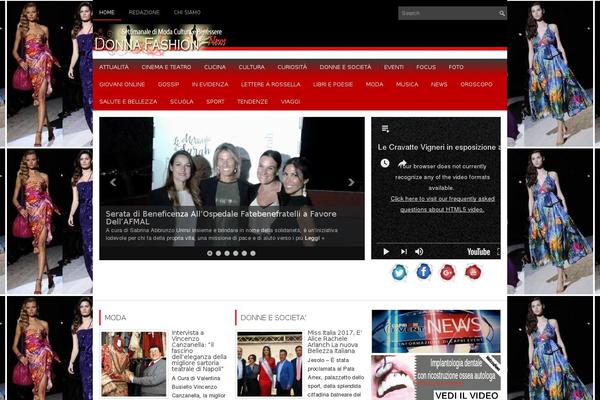Open the DONNE E SOCIETA' section heading
This screenshot has width=600, height=400.
tap(273, 317)
